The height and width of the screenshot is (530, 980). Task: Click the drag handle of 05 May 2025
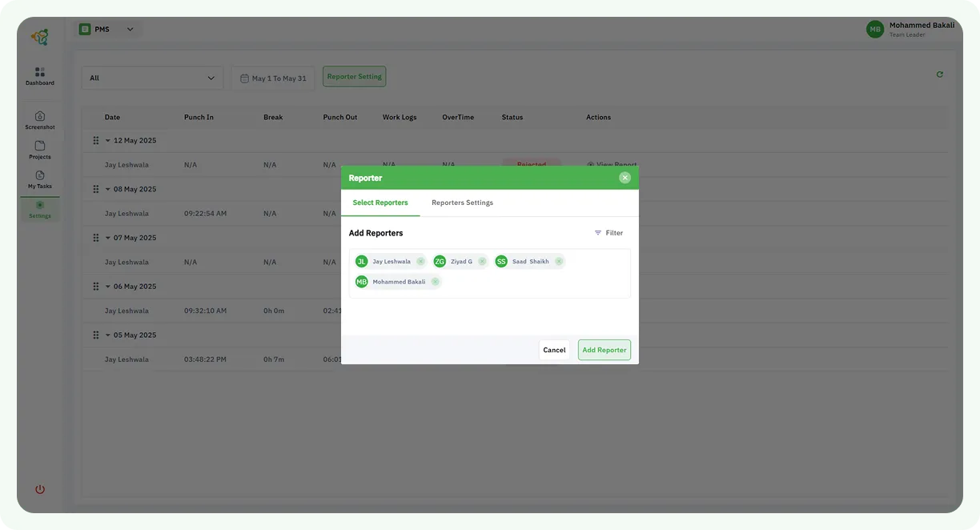point(96,335)
